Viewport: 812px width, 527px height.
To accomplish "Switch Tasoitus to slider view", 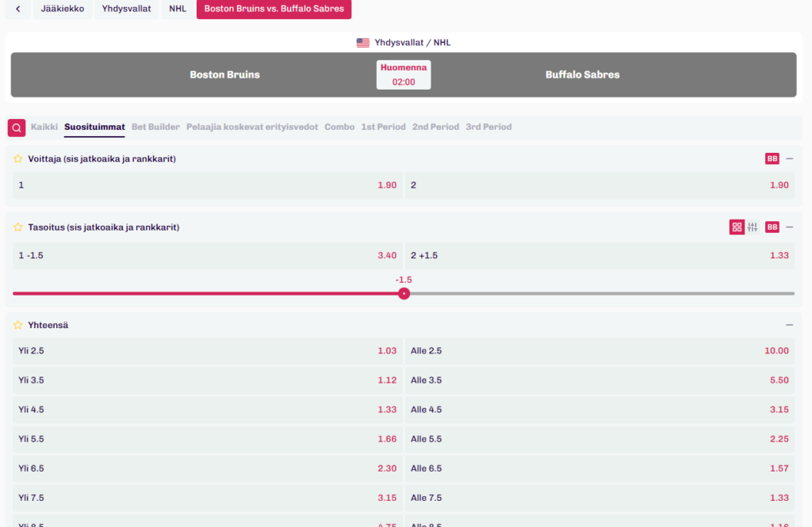I will pos(753,227).
